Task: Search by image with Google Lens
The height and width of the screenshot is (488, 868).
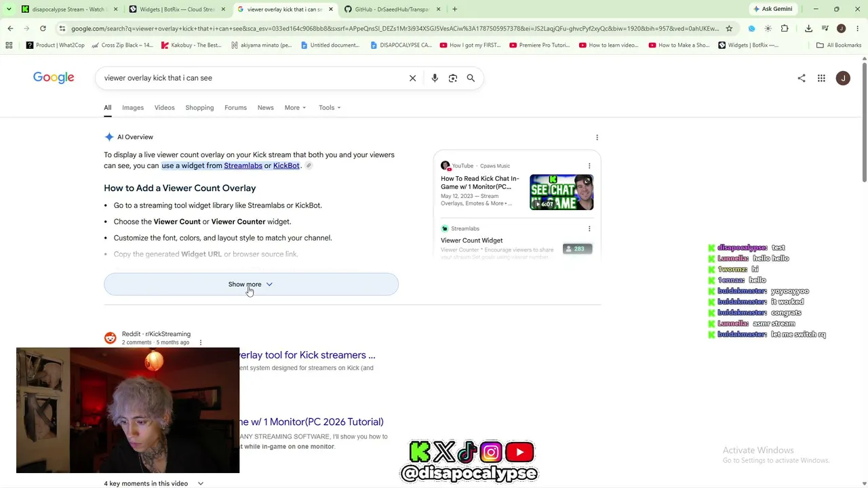Action: click(x=453, y=78)
